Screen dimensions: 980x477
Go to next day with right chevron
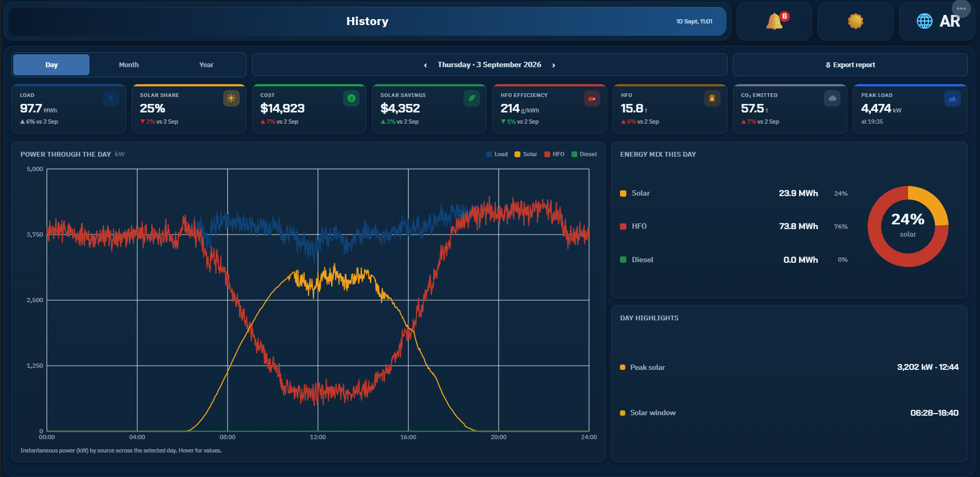point(554,65)
